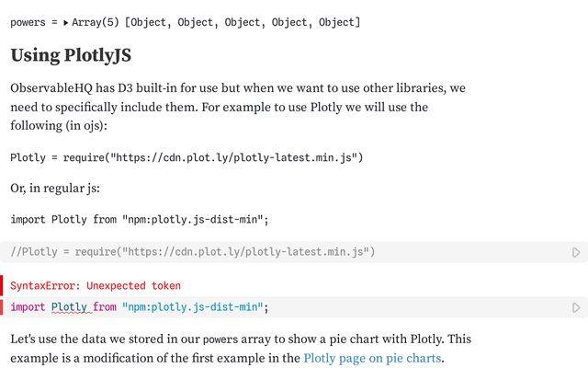Open the Plotly page on pie charts link

tap(372, 358)
